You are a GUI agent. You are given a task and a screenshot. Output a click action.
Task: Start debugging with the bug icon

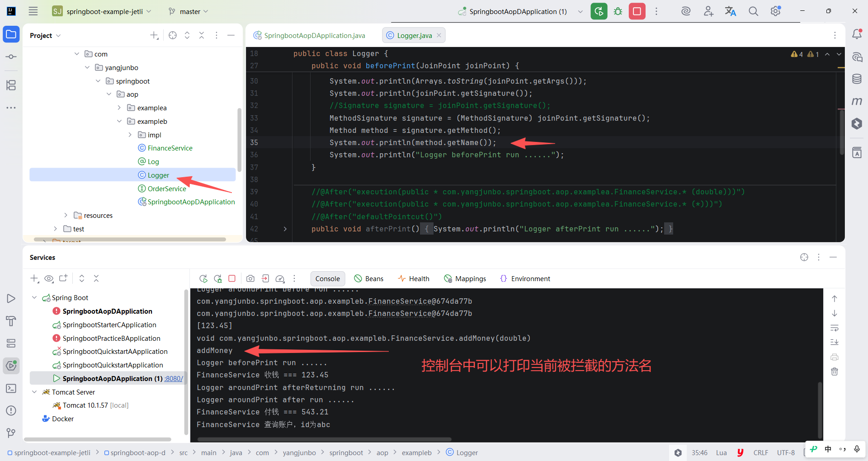click(618, 11)
